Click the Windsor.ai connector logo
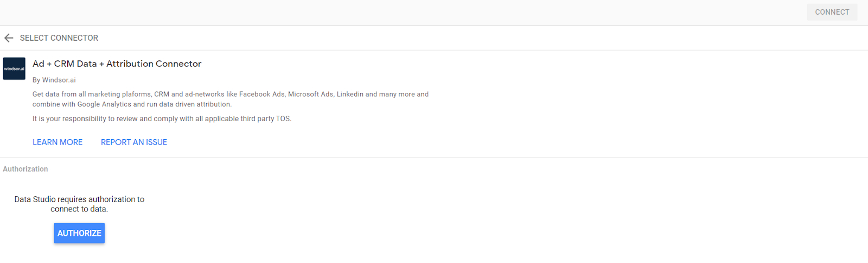The height and width of the screenshot is (263, 868). (x=14, y=68)
